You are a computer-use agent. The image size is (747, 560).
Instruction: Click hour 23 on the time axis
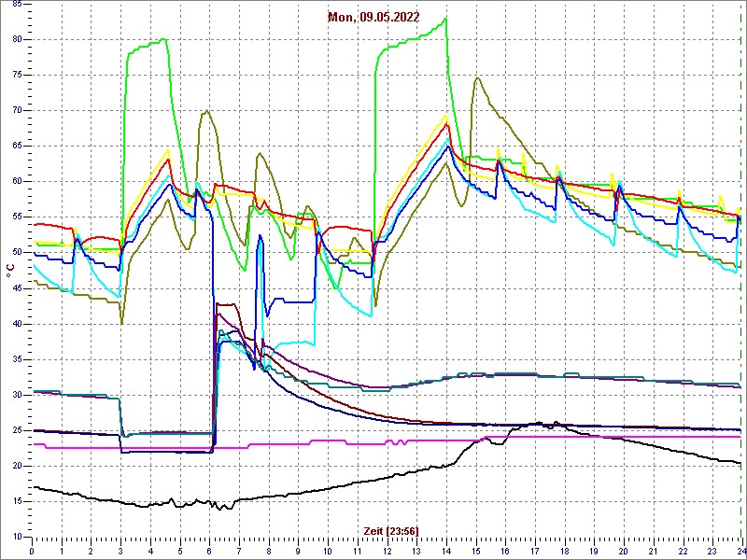712,551
